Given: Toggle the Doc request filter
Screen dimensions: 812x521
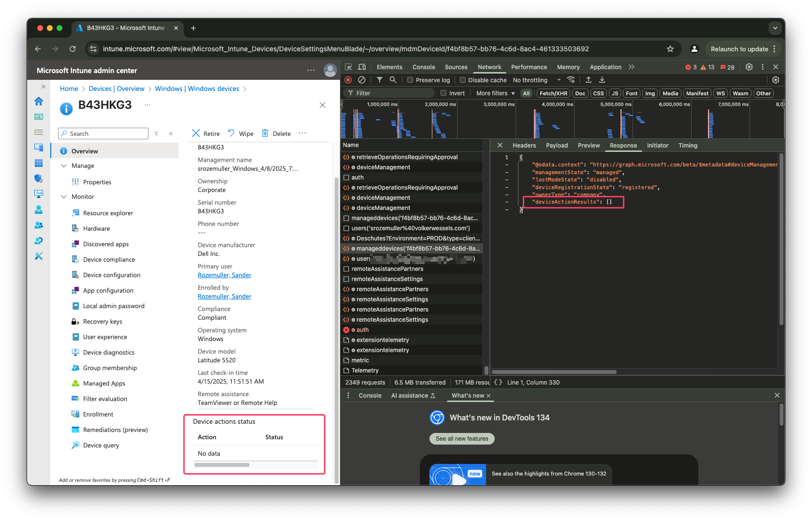Looking at the screenshot, I should (x=580, y=93).
